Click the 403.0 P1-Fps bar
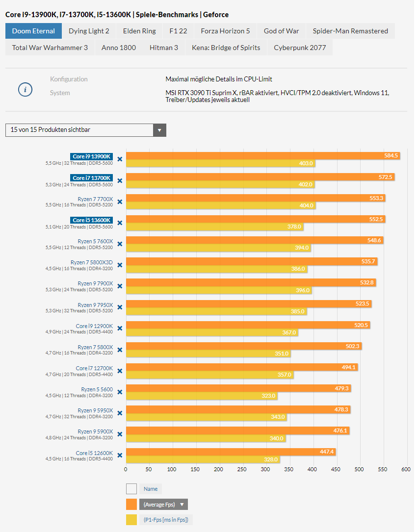The height and width of the screenshot is (532, 418). [x=221, y=163]
